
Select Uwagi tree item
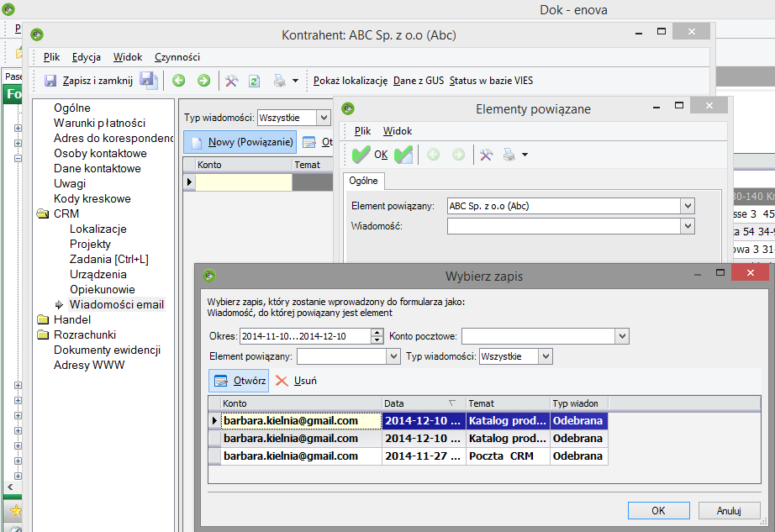click(x=70, y=184)
